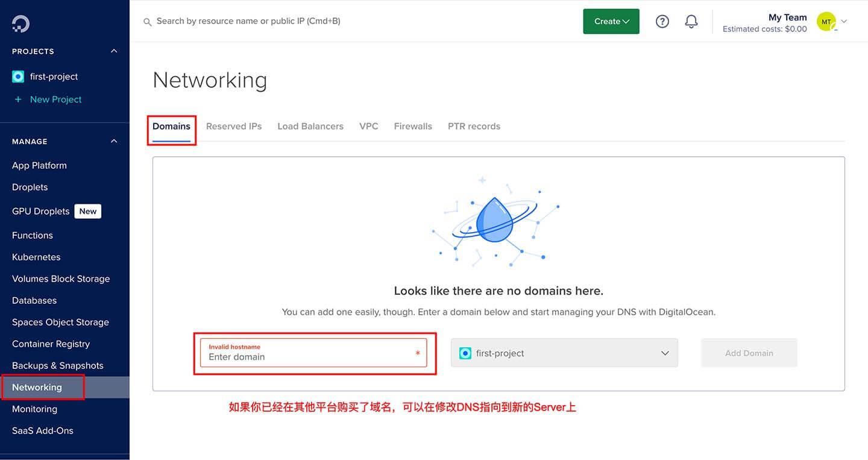Screen dimensions: 868x460
Task: Open Databases in the sidebar
Action: pos(34,300)
